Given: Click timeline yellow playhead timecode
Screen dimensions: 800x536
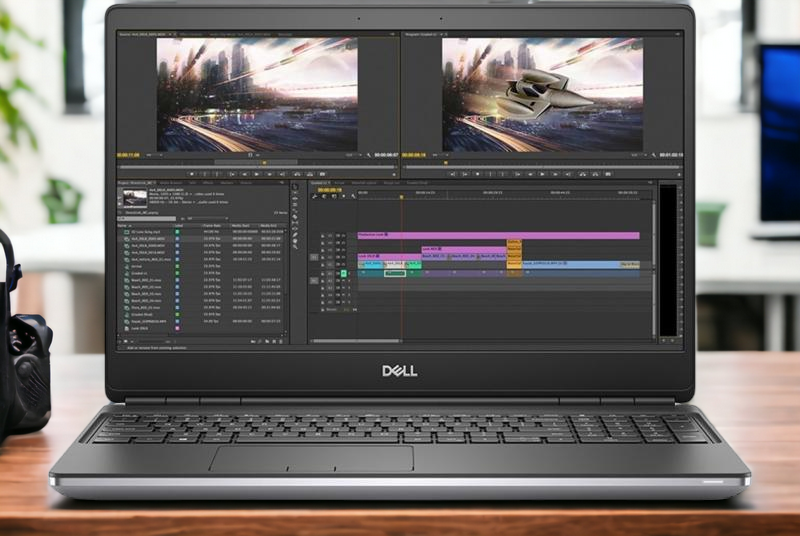Looking at the screenshot, I should click(x=330, y=190).
